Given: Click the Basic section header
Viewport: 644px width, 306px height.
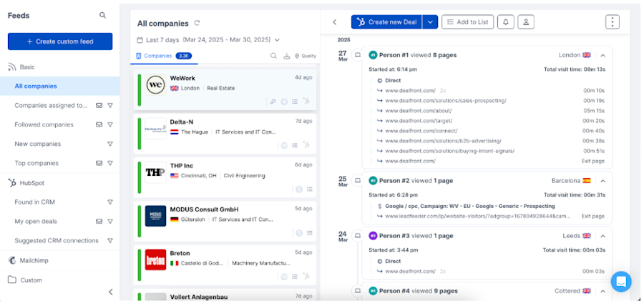Looking at the screenshot, I should [x=21, y=67].
